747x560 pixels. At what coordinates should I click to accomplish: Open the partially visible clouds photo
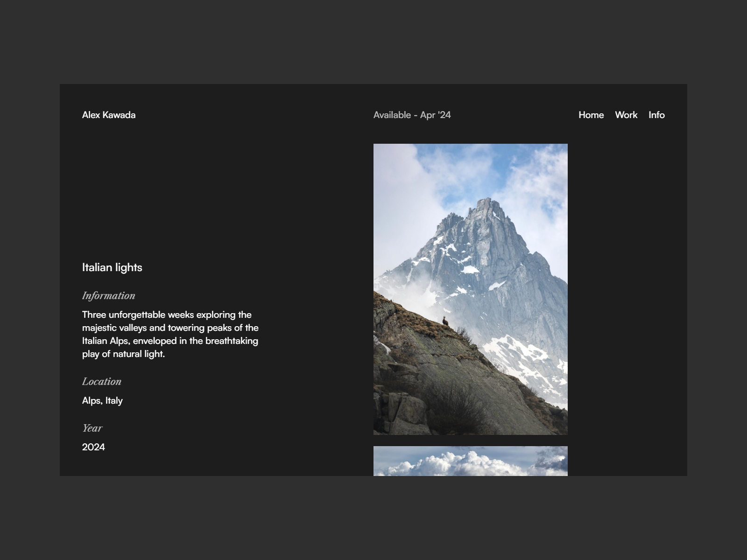(471, 461)
